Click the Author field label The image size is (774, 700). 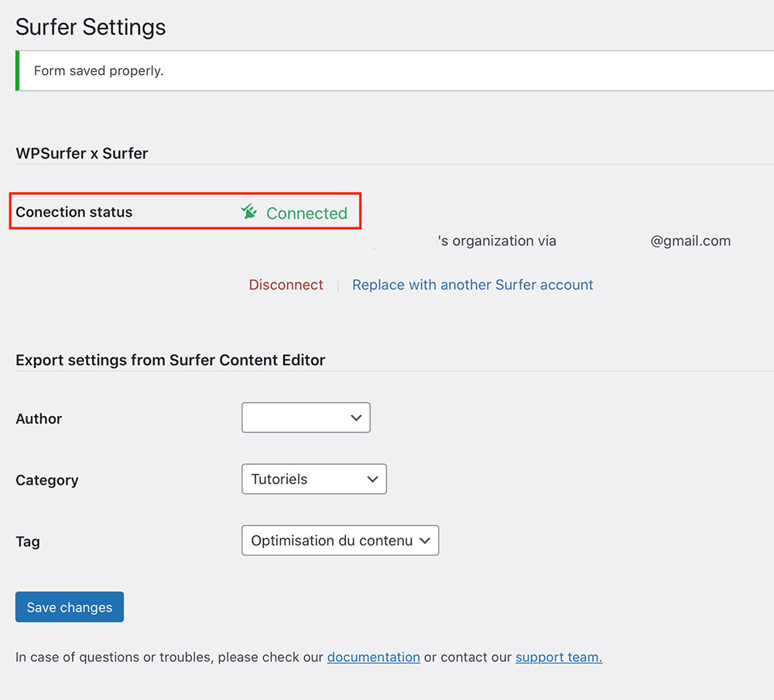tap(39, 418)
